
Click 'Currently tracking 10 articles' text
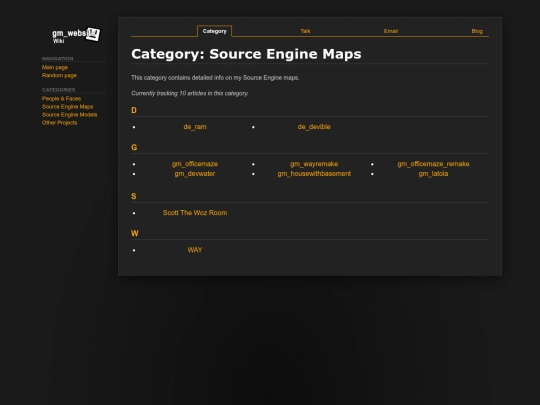[x=190, y=93]
